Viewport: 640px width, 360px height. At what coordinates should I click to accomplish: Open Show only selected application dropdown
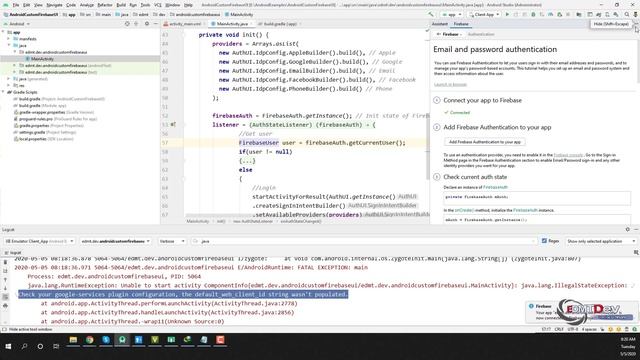point(601,241)
